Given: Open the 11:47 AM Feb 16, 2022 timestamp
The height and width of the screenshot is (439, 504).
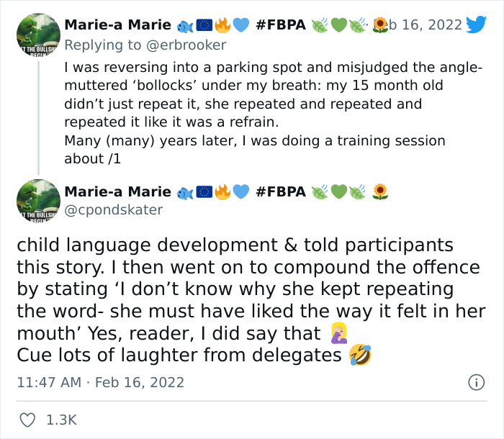Looking at the screenshot, I should coord(100,382).
